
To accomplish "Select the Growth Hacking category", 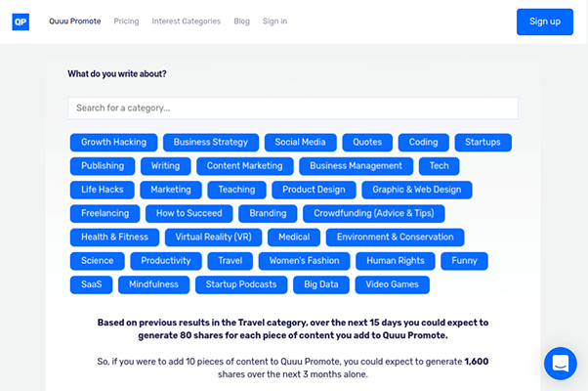I will pos(113,143).
